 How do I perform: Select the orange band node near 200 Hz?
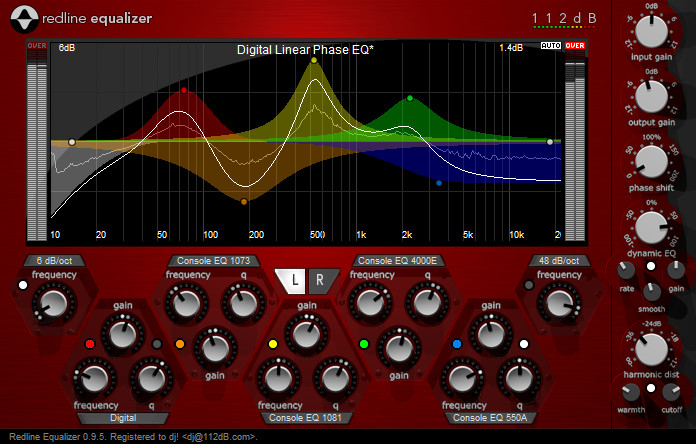pos(244,202)
